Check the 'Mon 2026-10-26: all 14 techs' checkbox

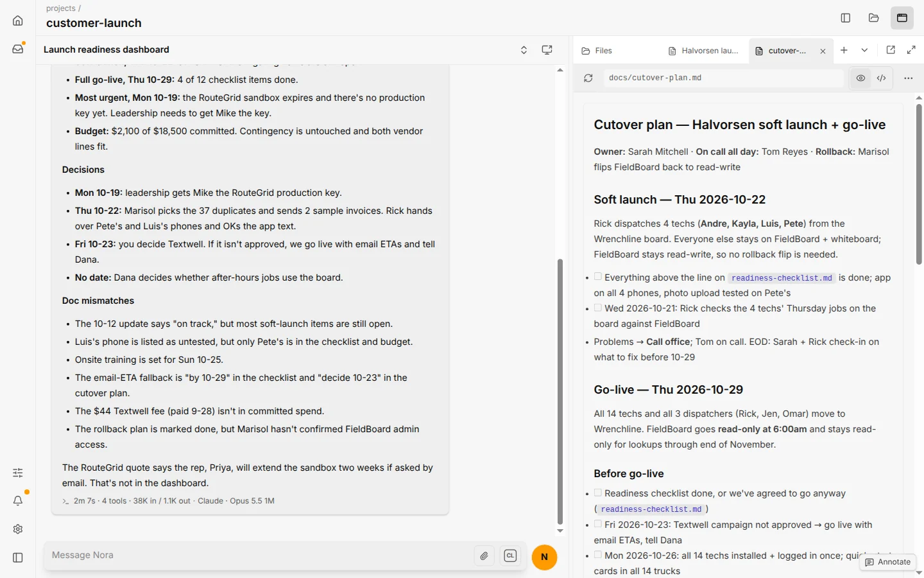pyautogui.click(x=598, y=555)
